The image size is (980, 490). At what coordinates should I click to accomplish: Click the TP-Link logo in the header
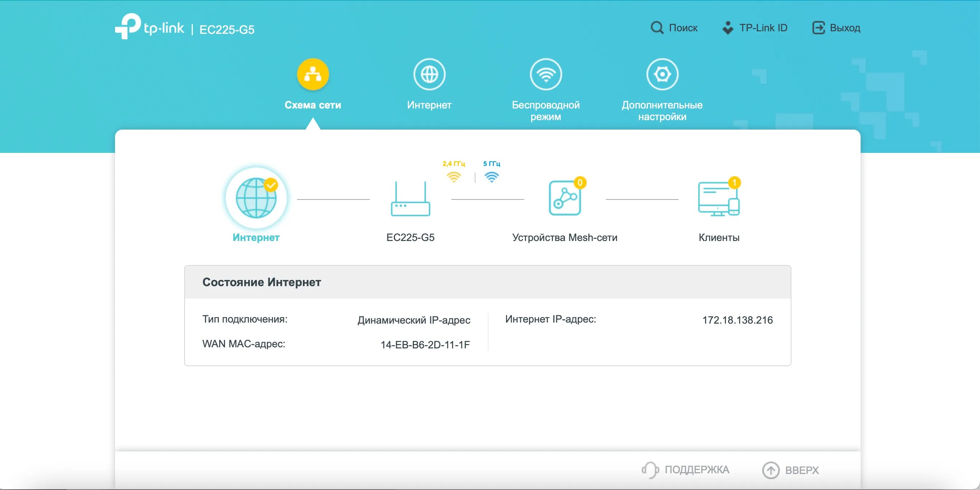point(149,26)
